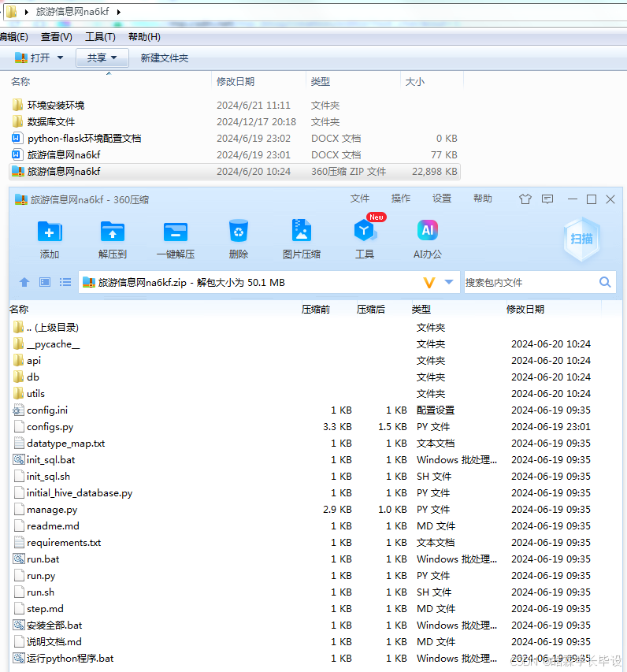Viewport: 627px width, 672px height.
Task: Select the zip icon of 旅游信息网na6kf archive
Action: click(x=17, y=172)
